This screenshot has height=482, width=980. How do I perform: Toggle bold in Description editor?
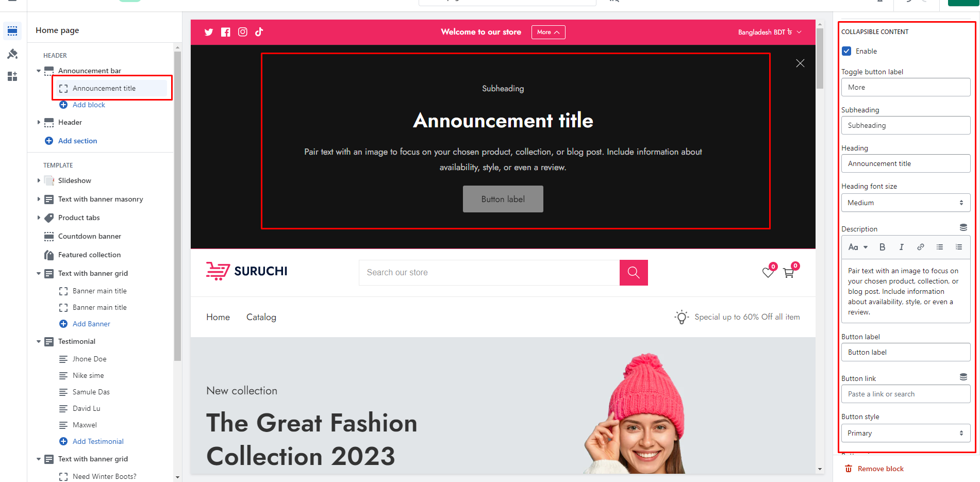click(883, 247)
